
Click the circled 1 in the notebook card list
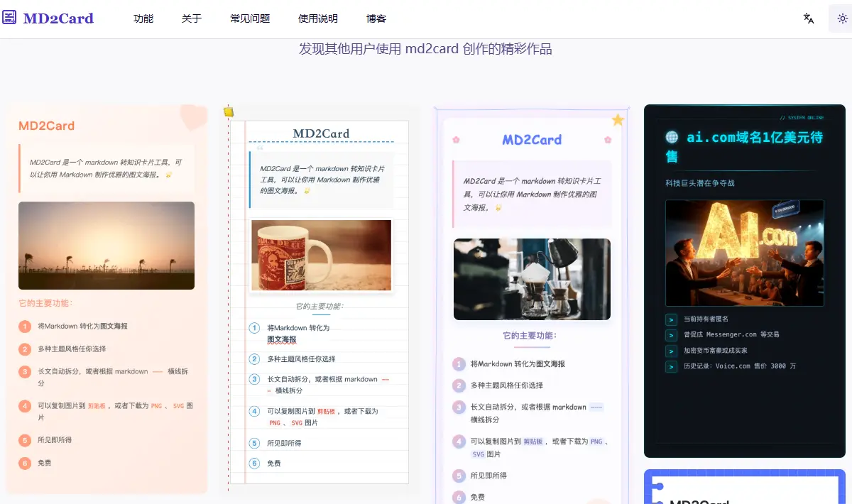pos(255,328)
